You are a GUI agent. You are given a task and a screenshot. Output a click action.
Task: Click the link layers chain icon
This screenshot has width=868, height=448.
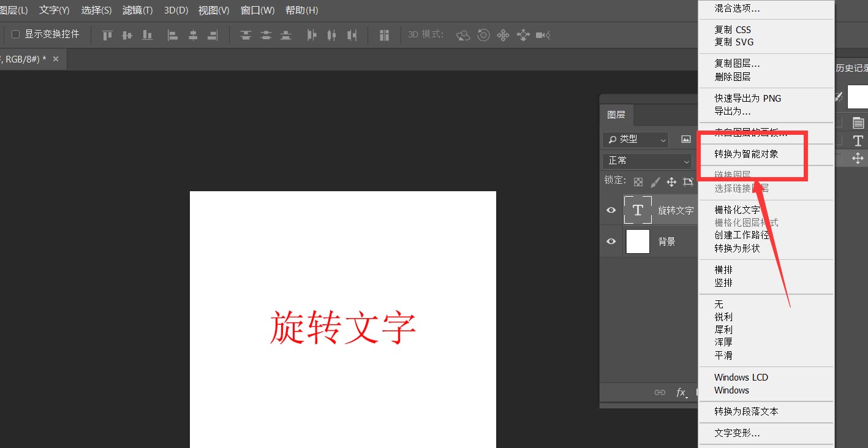click(x=660, y=393)
